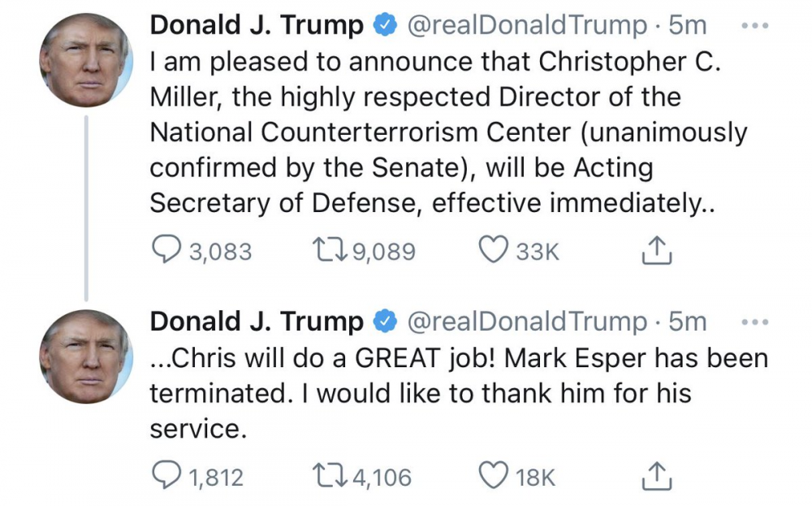
Task: Like the tweet with 33K likes
Action: click(x=494, y=252)
